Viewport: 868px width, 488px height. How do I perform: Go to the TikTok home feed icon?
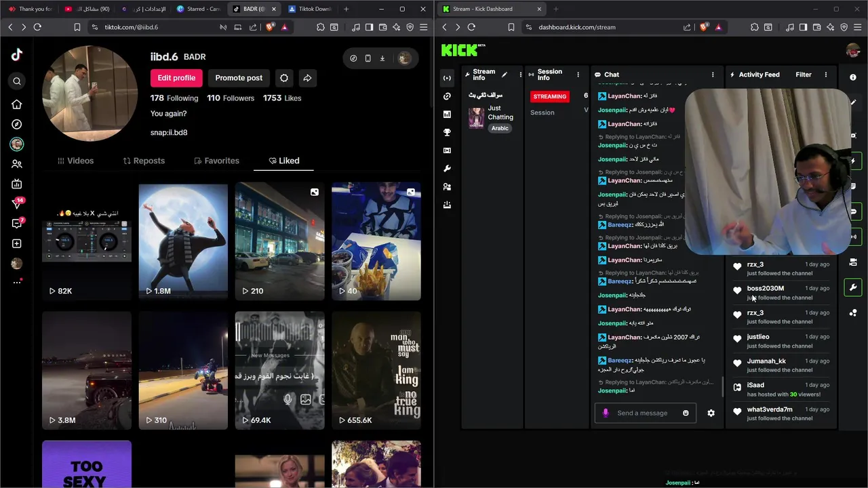click(x=17, y=104)
